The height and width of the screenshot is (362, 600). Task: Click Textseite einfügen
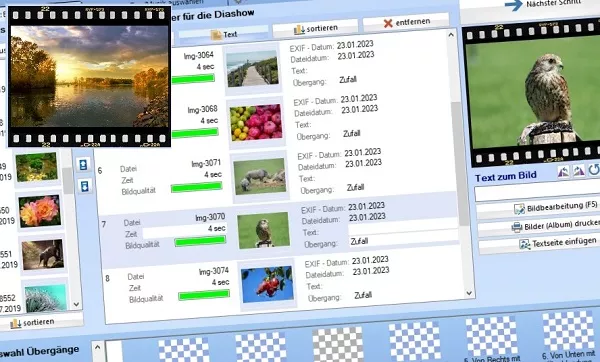click(x=540, y=244)
